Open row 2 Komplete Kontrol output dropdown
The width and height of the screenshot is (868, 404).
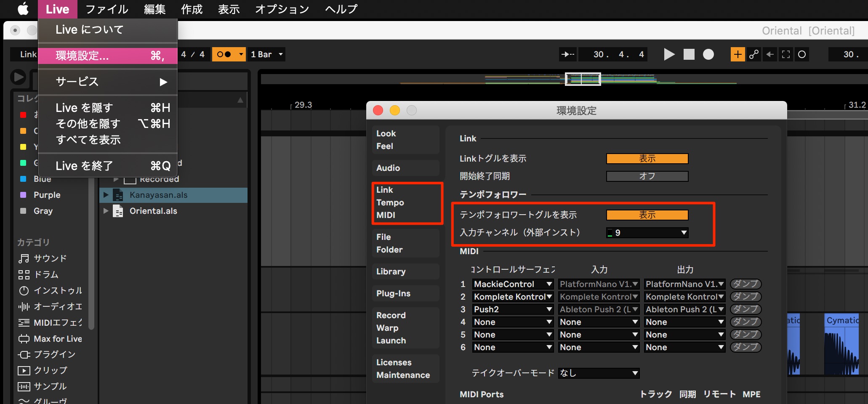pos(684,297)
